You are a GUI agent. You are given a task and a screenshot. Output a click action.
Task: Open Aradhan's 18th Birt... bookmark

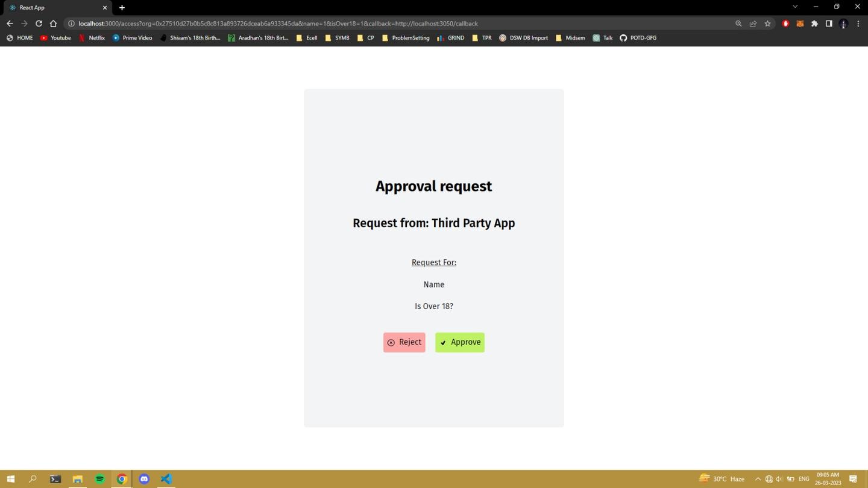[x=258, y=37]
